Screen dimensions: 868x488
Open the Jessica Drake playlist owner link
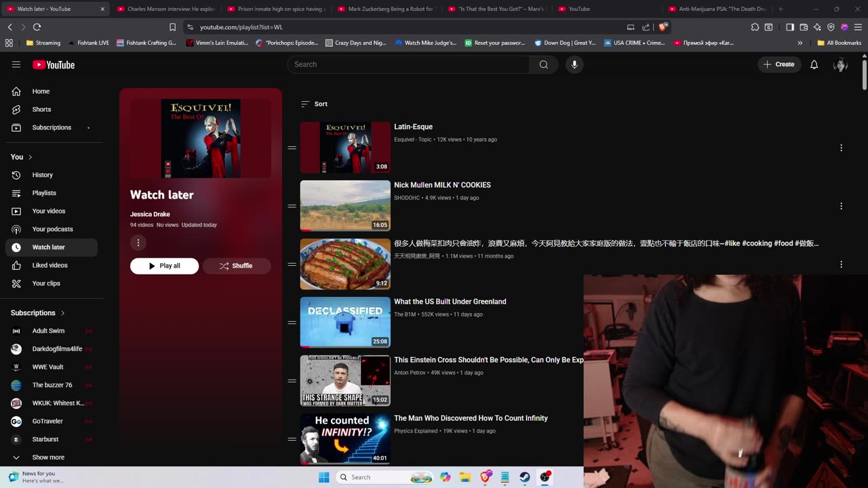point(150,214)
